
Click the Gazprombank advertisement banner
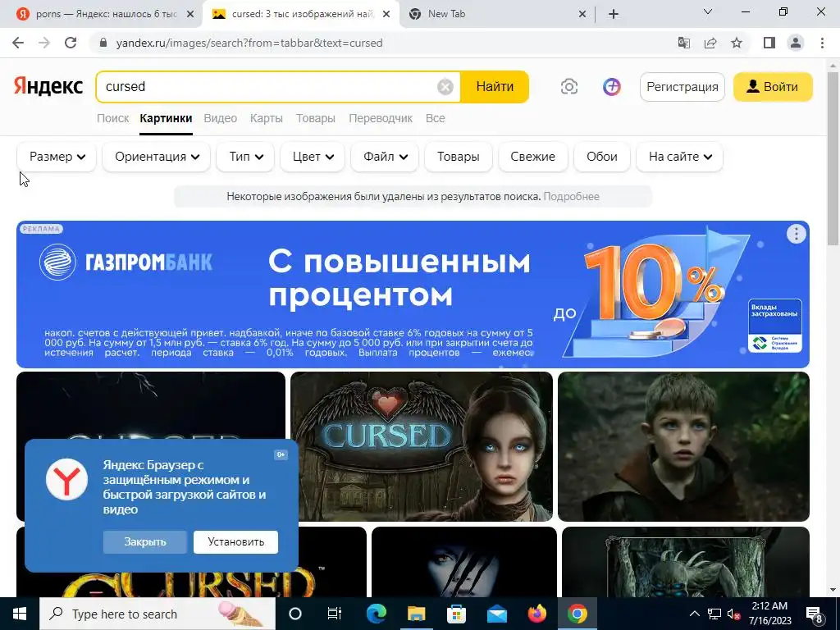pos(413,294)
